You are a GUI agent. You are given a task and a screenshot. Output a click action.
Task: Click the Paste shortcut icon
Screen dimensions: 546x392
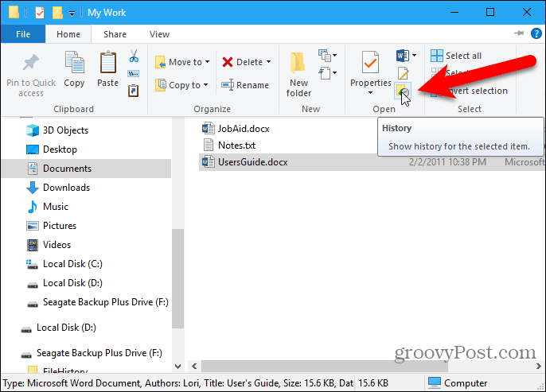(134, 91)
